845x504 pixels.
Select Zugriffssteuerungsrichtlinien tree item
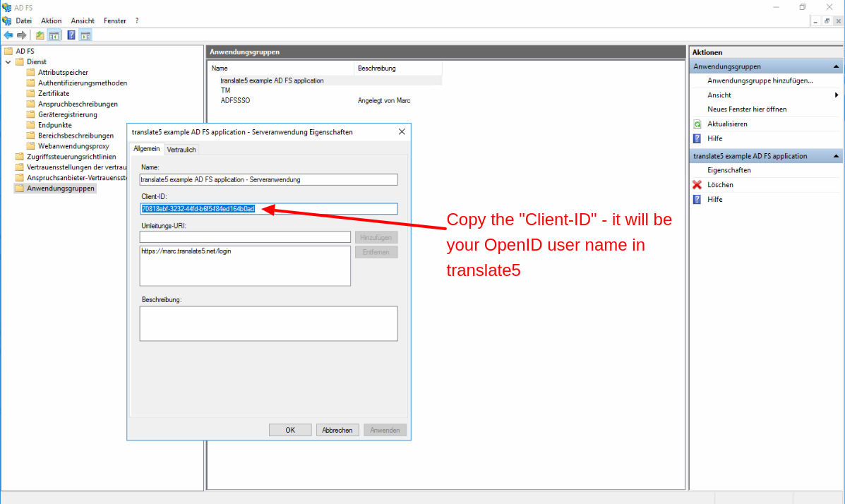tap(71, 157)
